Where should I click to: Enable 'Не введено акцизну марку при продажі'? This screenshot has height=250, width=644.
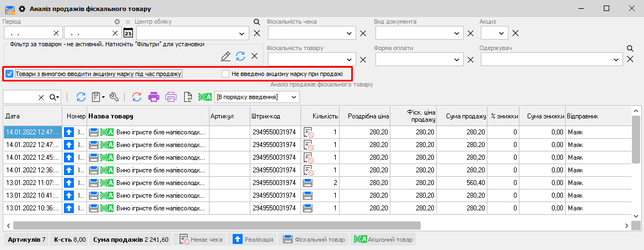[225, 73]
